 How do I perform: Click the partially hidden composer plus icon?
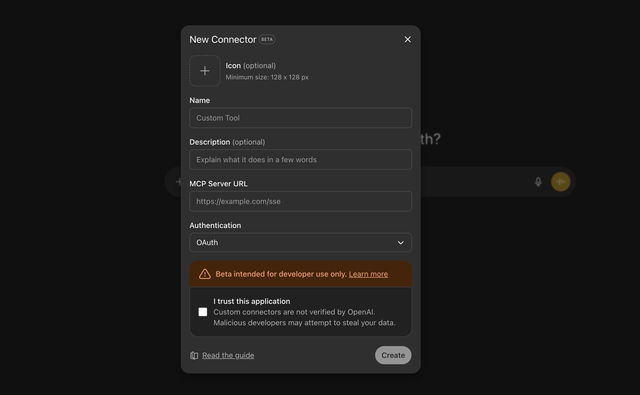178,182
